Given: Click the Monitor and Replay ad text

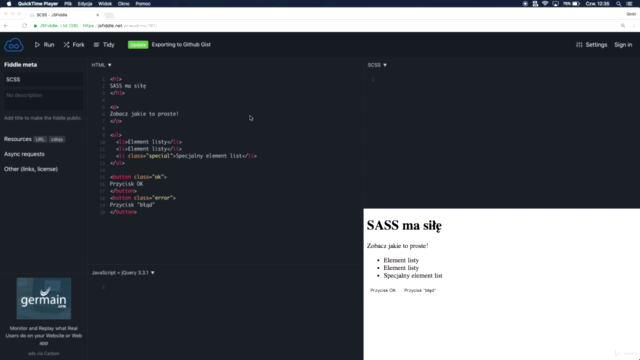Looking at the screenshot, I should (44, 336).
